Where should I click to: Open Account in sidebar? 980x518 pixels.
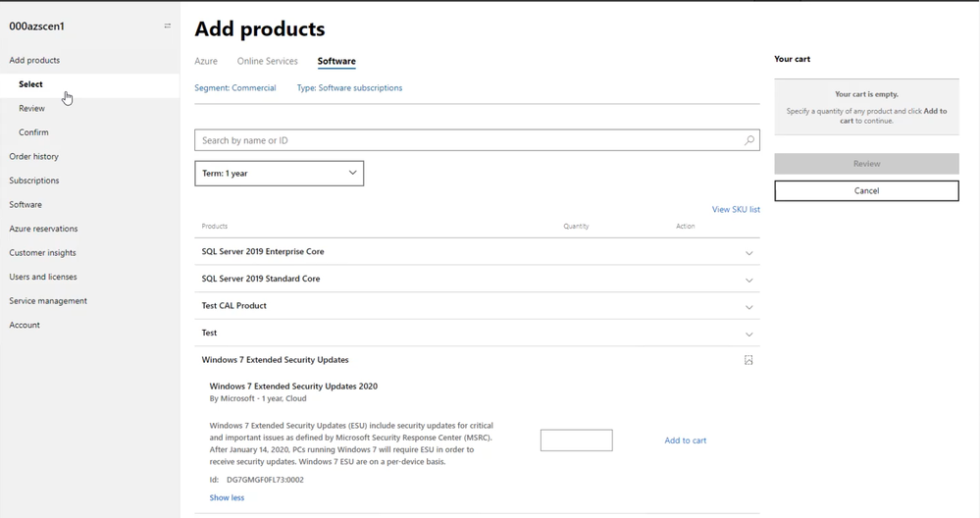(25, 325)
